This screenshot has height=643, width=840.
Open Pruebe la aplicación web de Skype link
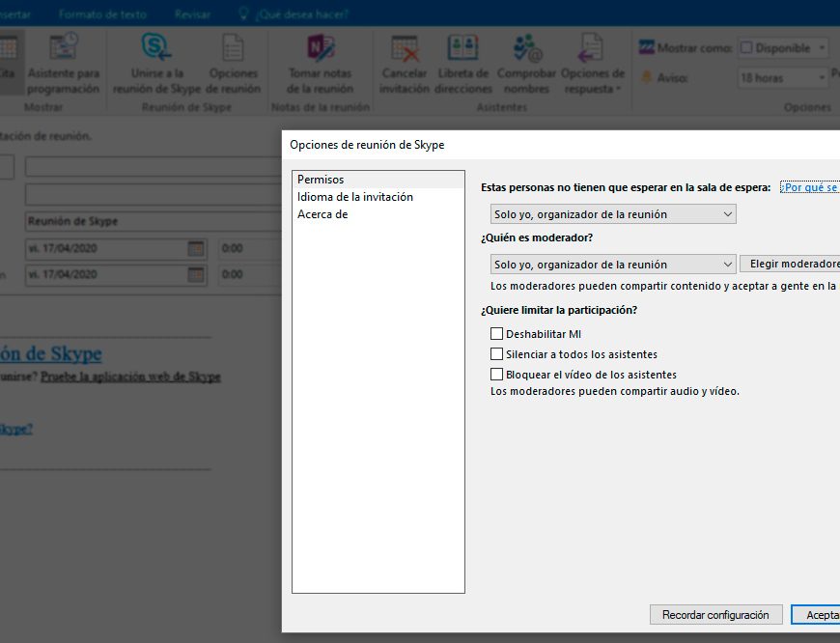coord(130,377)
